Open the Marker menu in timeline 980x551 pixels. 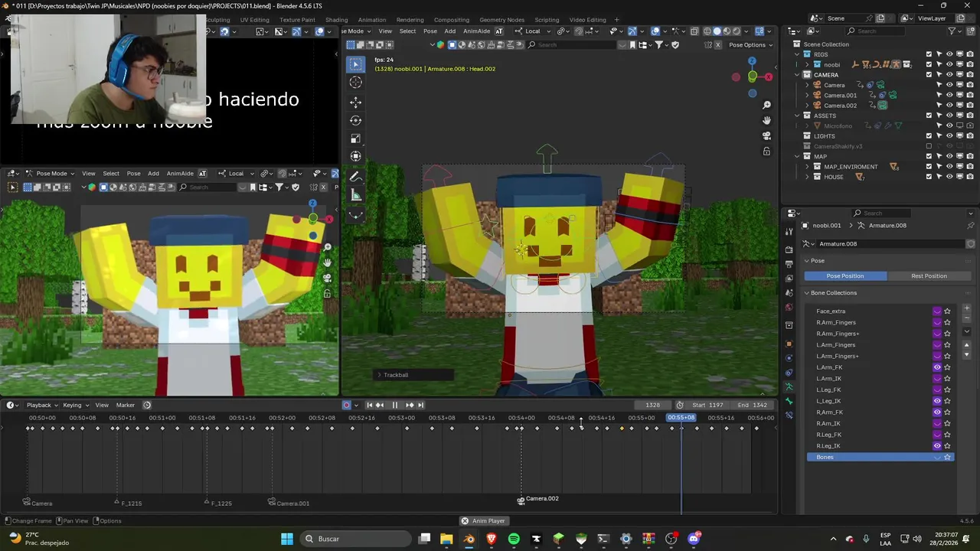126,405
